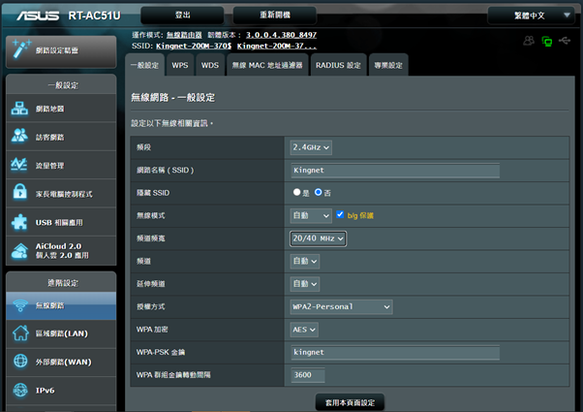This screenshot has height=412, width=583.
Task: Select the Wireless wifi icon in sidebar
Action: (20, 306)
